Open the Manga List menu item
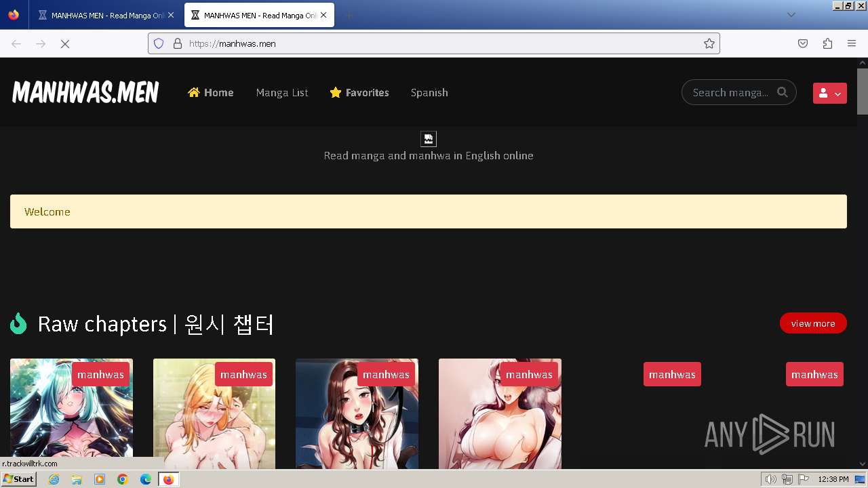Image resolution: width=868 pixels, height=488 pixels. (282, 93)
